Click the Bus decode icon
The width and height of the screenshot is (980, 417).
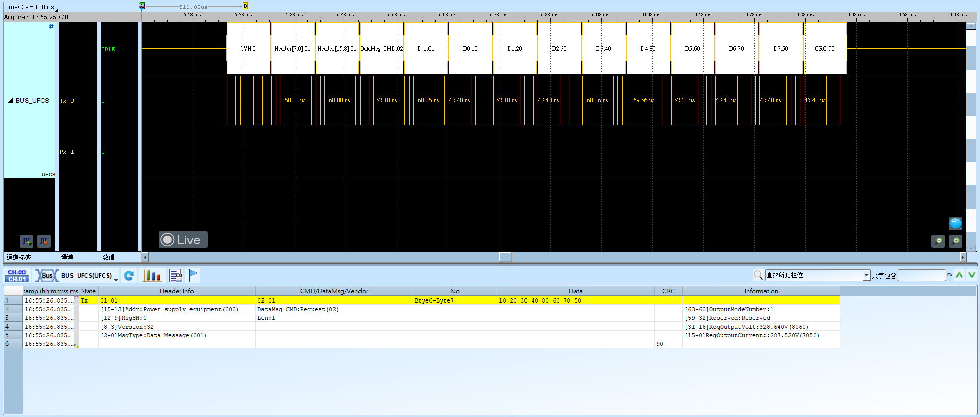[46, 275]
